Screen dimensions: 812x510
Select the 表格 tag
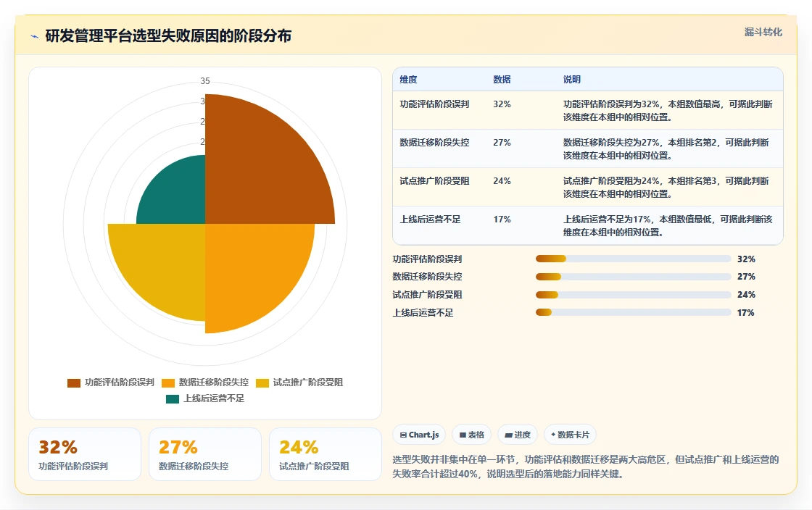pyautogui.click(x=471, y=435)
